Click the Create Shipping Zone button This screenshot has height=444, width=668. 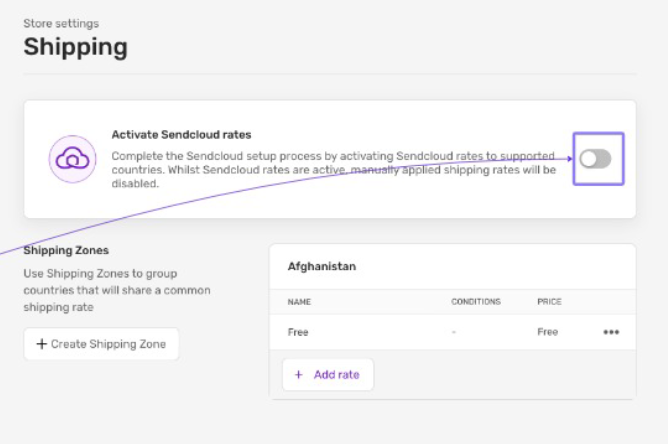click(x=101, y=344)
